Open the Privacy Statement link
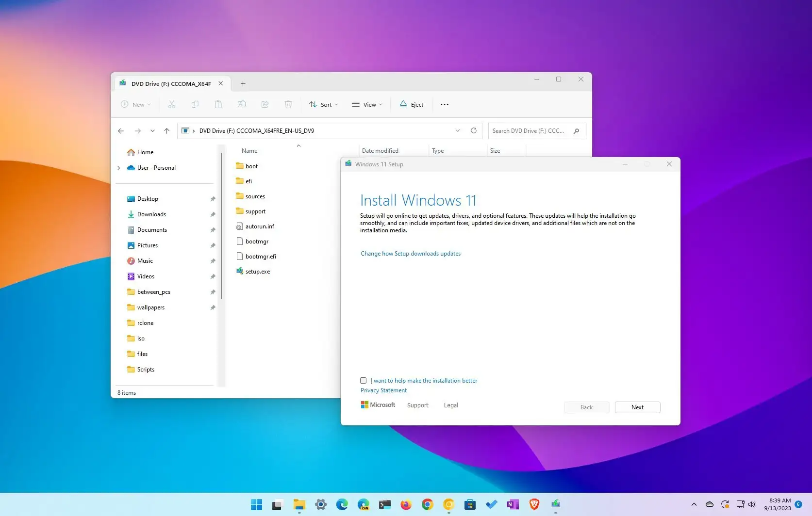Image resolution: width=812 pixels, height=516 pixels. (x=383, y=390)
